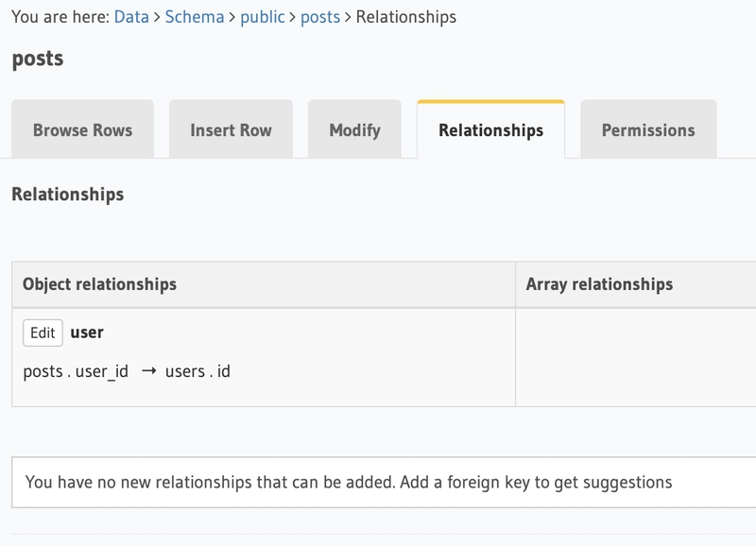
Task: Click the Array relationships column header
Action: (x=599, y=284)
